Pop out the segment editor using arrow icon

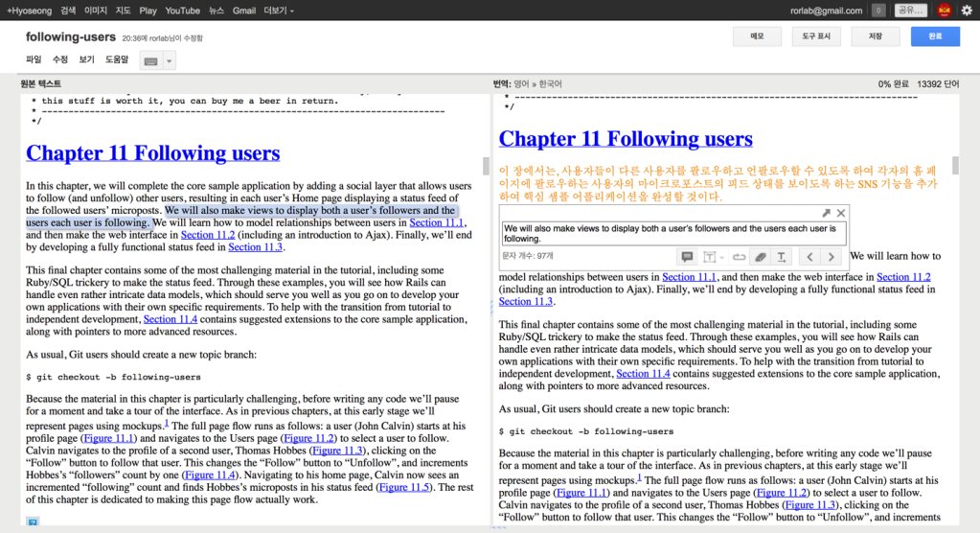[826, 213]
